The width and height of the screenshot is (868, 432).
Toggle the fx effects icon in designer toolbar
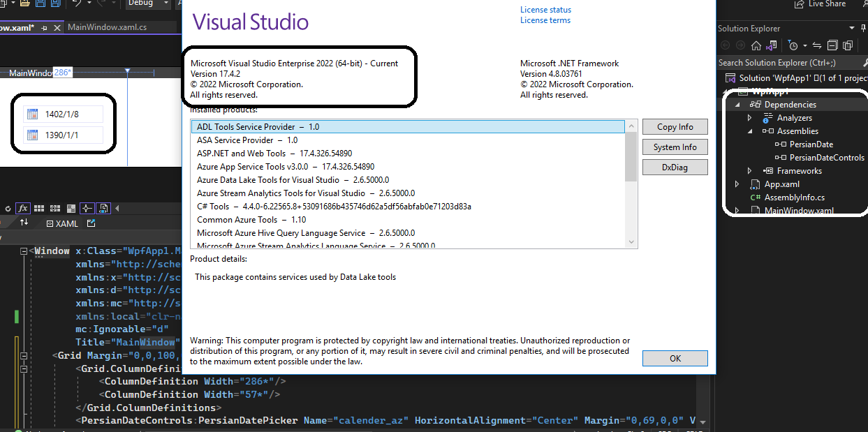[x=23, y=208]
